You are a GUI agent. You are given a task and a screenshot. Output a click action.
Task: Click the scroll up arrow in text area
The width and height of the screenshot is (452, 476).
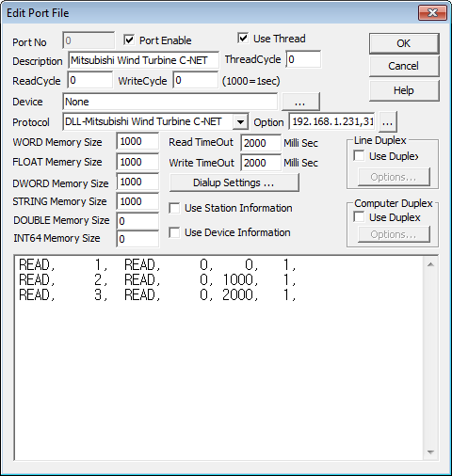point(430,264)
